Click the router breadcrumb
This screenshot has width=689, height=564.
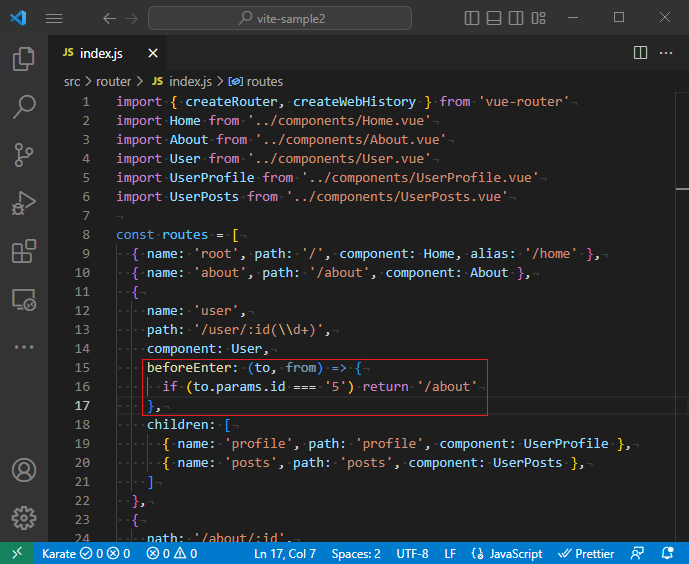[113, 82]
